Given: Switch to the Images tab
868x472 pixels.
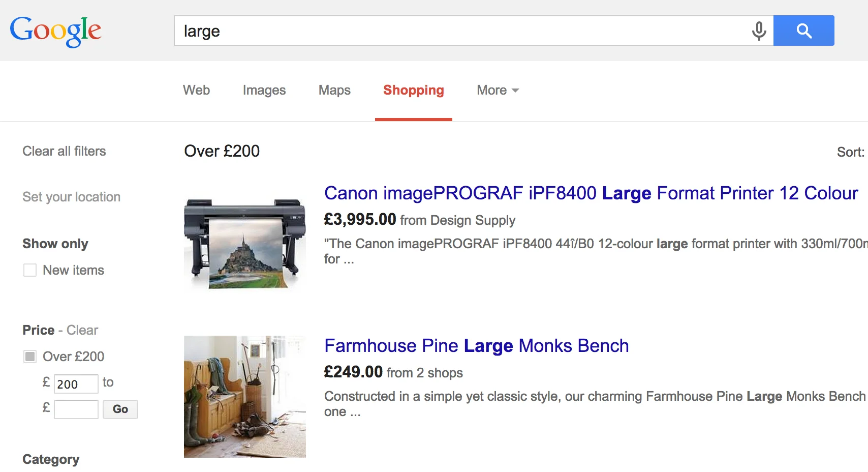Looking at the screenshot, I should coord(264,91).
